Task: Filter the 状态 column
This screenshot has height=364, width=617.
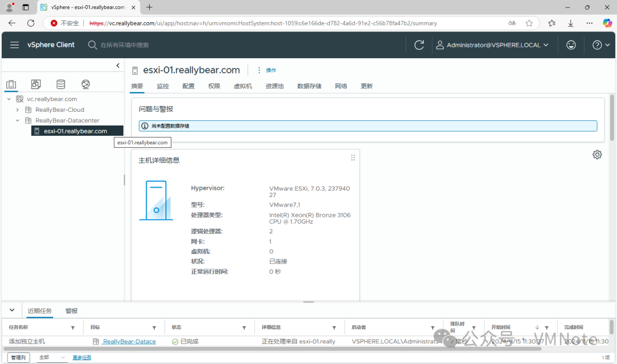Action: pyautogui.click(x=244, y=328)
